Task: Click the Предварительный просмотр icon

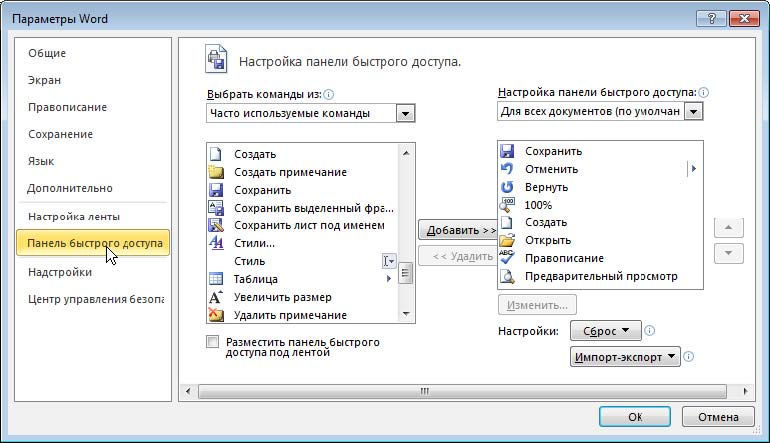Action: [x=507, y=277]
